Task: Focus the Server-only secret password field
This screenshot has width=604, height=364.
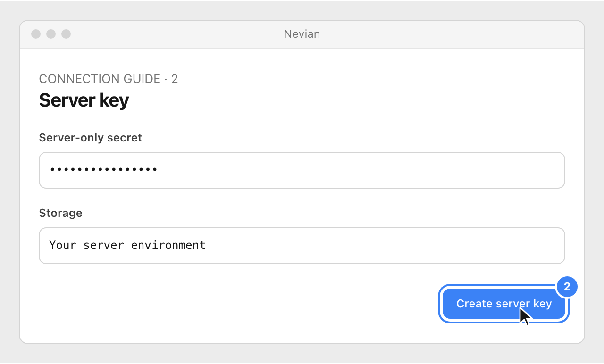Action: (302, 170)
